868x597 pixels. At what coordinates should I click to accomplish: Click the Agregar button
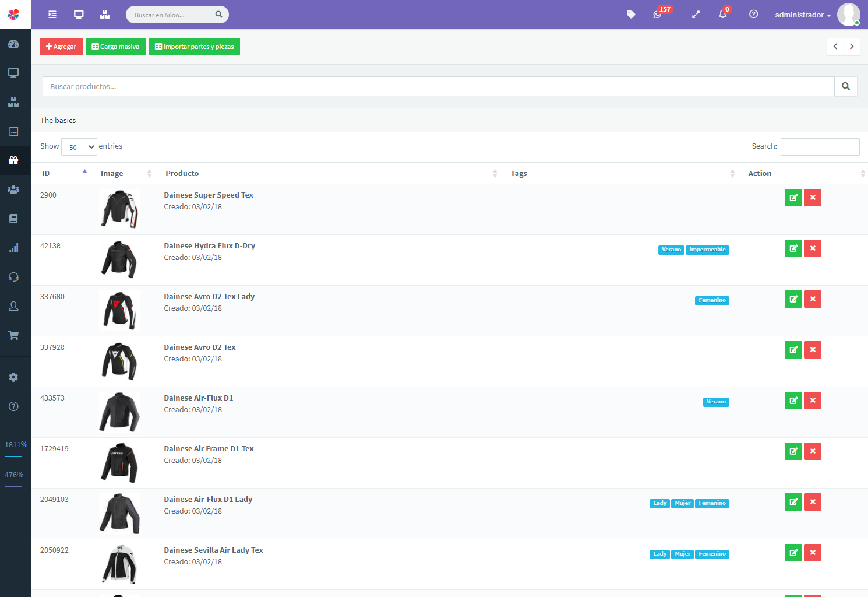(x=61, y=47)
